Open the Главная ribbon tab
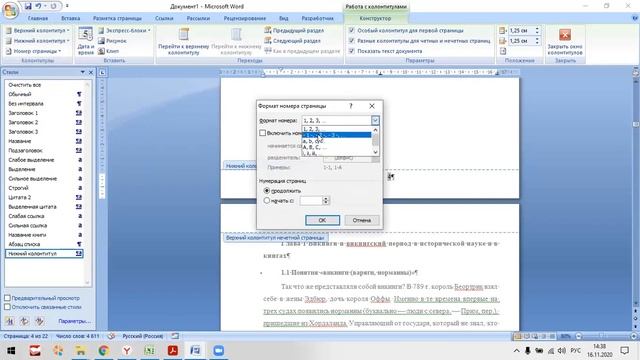Viewport: 640px width, 360px height. pos(38,18)
